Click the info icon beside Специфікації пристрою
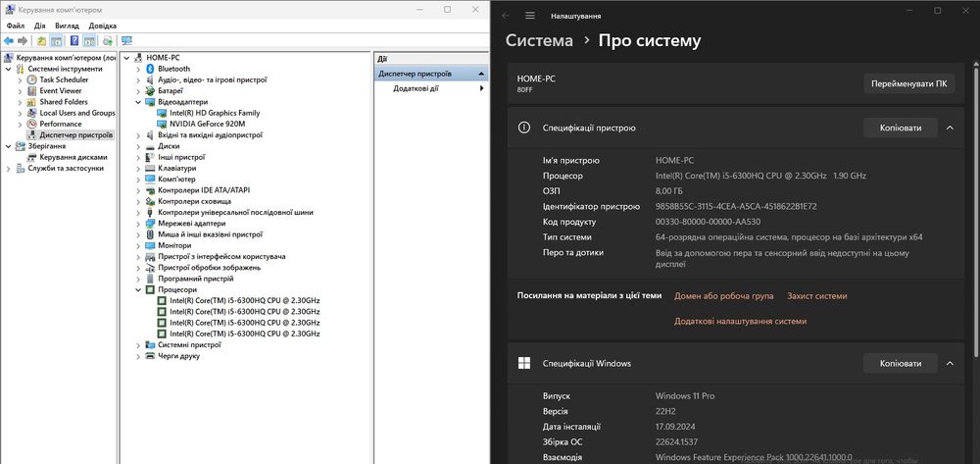980x464 pixels. pyautogui.click(x=524, y=128)
